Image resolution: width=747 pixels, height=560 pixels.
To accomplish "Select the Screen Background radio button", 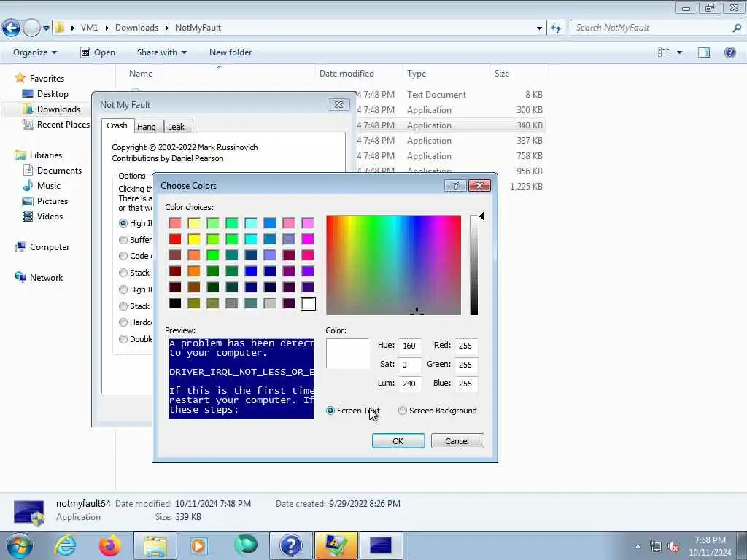I will [403, 411].
